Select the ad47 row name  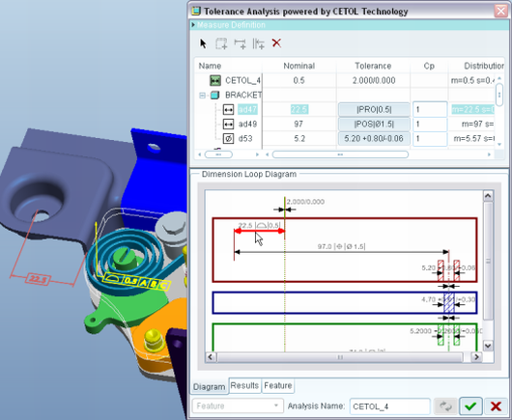point(247,109)
